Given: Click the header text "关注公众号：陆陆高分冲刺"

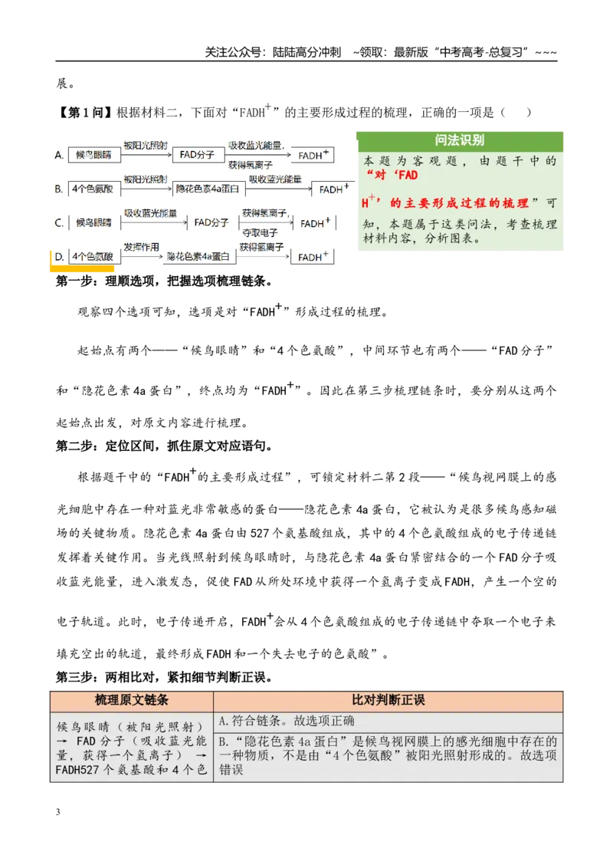Looking at the screenshot, I should [273, 52].
